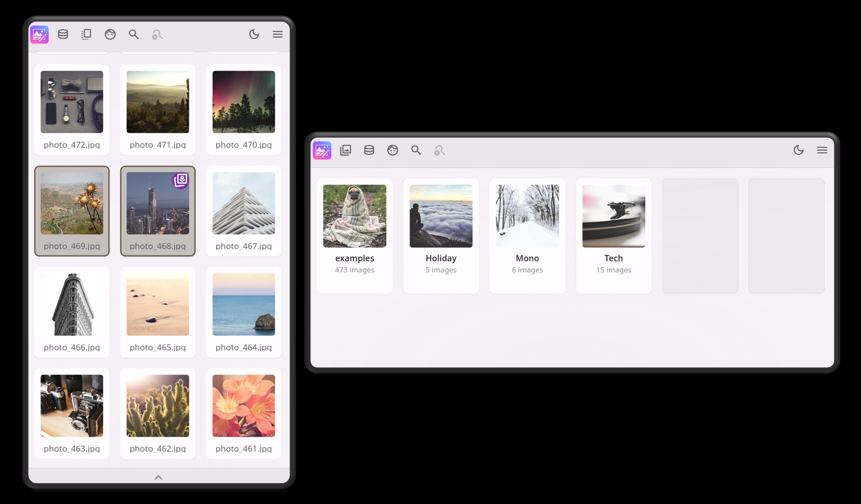Open the hamburger menu in the left window

pos(278,34)
